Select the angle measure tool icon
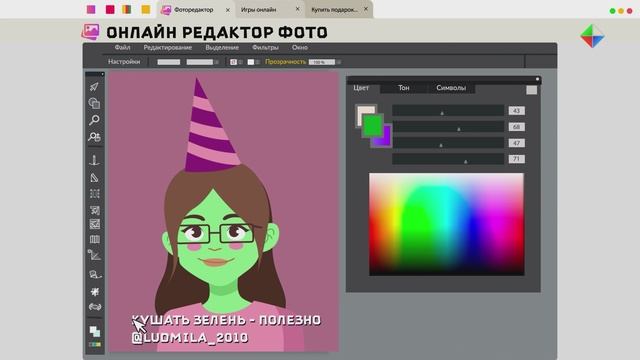Image resolution: width=640 pixels, height=360 pixels. tap(94, 255)
